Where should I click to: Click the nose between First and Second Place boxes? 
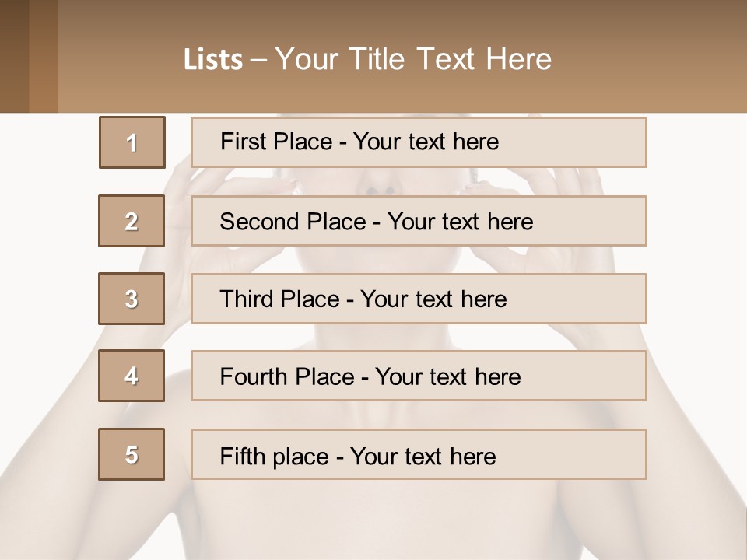click(379, 183)
